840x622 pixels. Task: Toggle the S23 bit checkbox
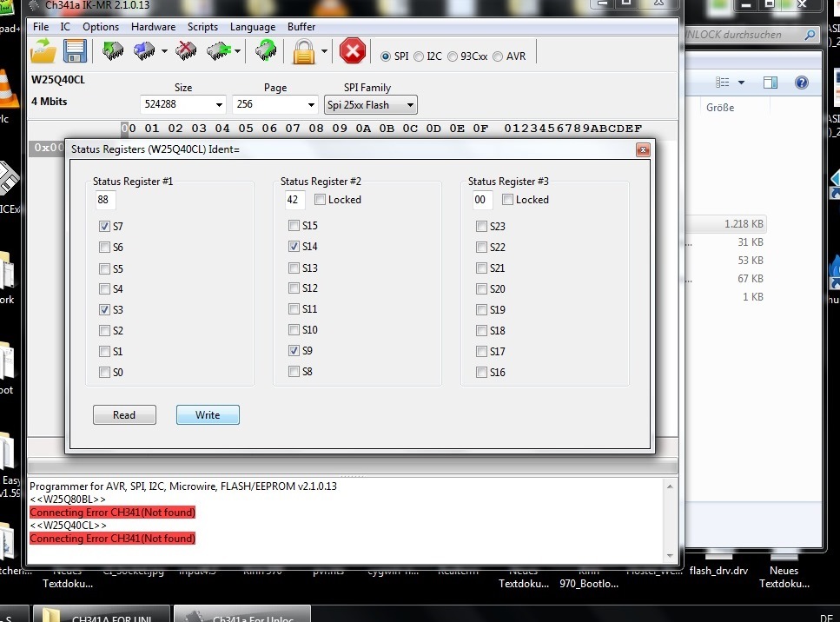pyautogui.click(x=481, y=226)
